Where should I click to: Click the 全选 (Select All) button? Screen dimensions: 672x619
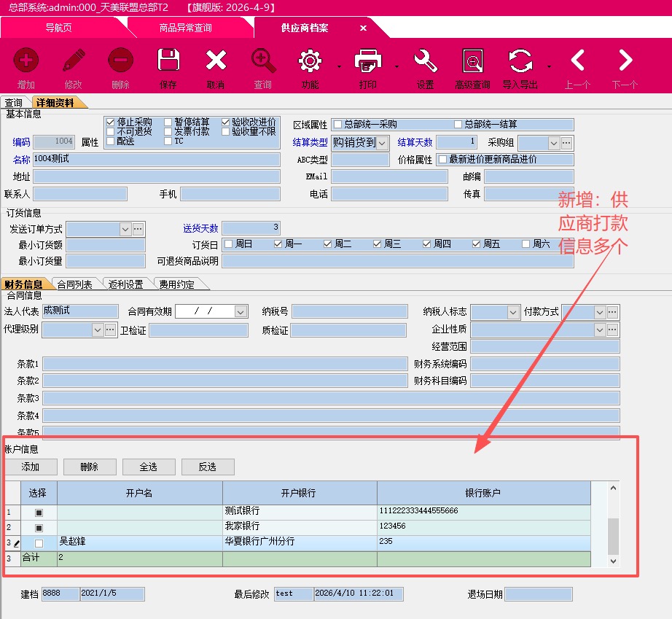point(148,467)
